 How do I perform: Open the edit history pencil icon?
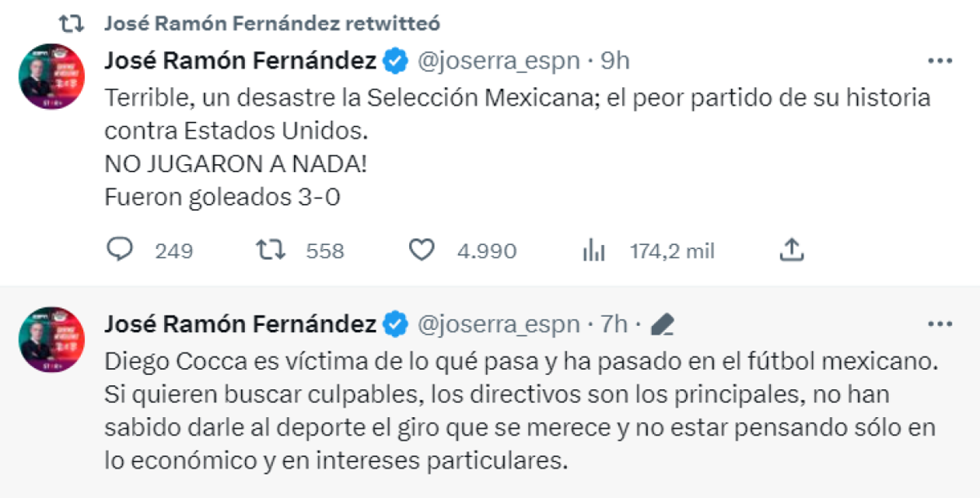pos(663,323)
